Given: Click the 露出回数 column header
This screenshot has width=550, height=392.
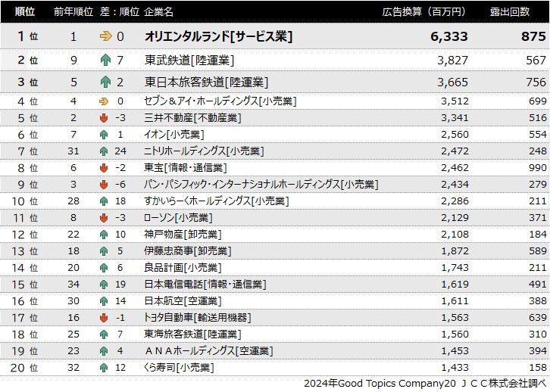Looking at the screenshot, I should [x=510, y=11].
